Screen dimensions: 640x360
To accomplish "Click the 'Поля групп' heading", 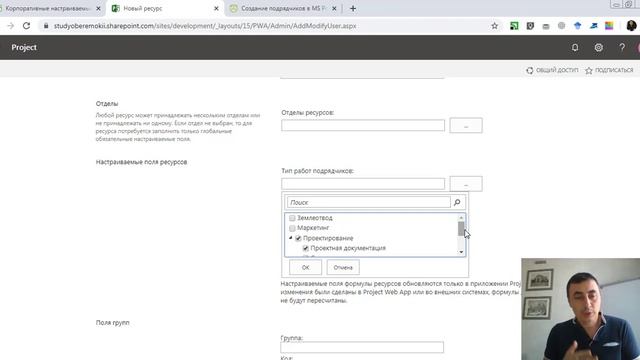I will 112,322.
